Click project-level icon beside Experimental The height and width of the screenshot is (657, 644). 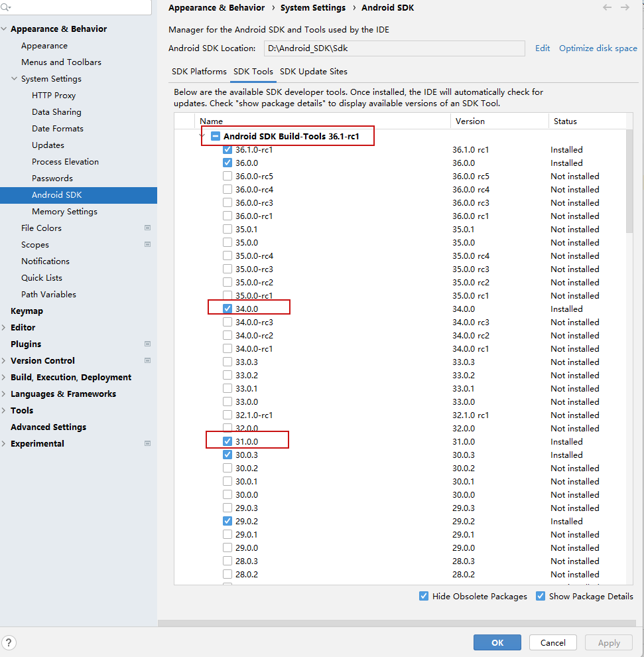click(x=147, y=443)
